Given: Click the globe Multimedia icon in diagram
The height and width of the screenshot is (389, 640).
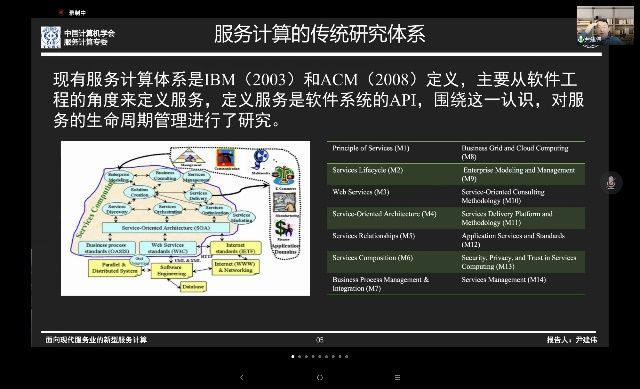Looking at the screenshot, I should pyautogui.click(x=260, y=159).
